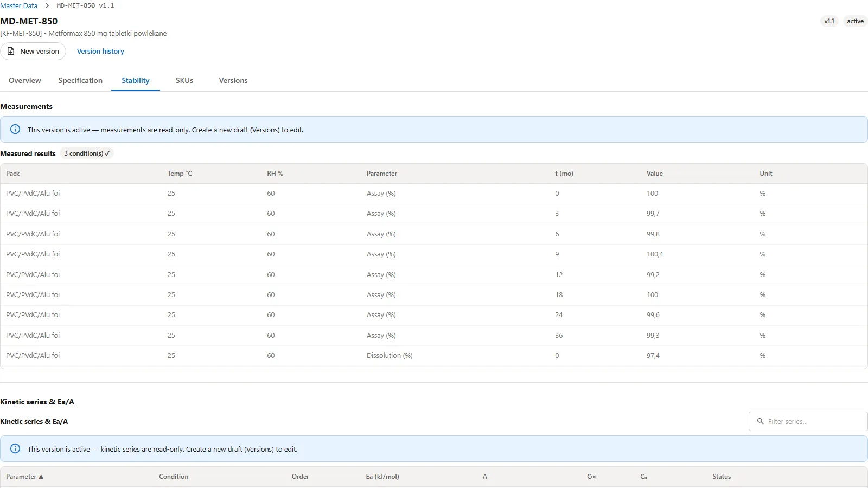Viewport: 868px width, 488px height.
Task: Click the info icon in kinetic series banner
Action: (x=15, y=448)
